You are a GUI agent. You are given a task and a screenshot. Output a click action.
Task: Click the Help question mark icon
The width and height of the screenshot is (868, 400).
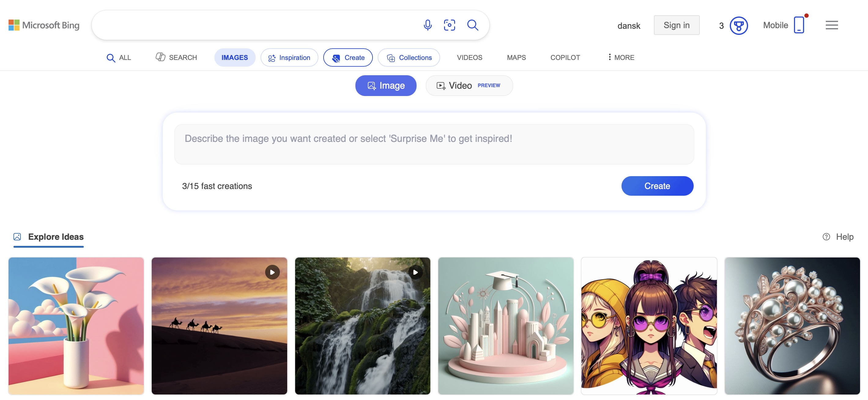(826, 237)
